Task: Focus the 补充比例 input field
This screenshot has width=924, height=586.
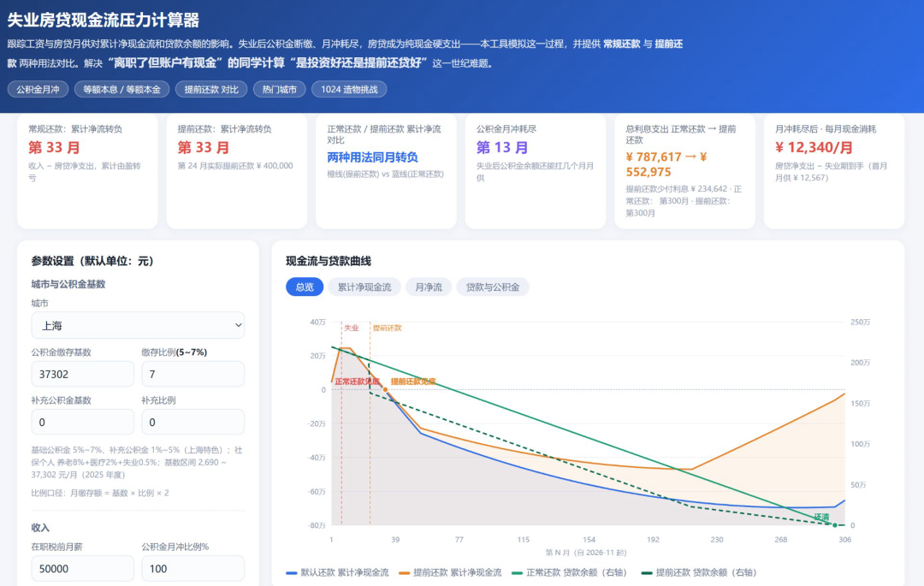Action: (x=192, y=423)
